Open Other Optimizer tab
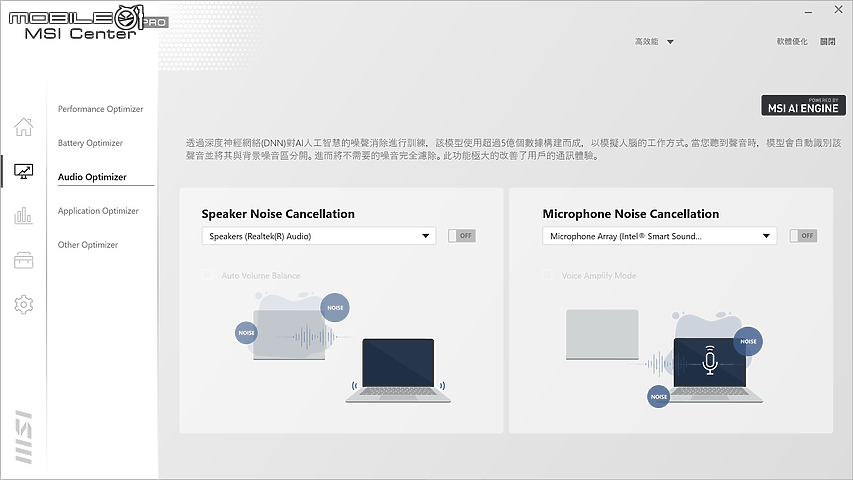 88,245
